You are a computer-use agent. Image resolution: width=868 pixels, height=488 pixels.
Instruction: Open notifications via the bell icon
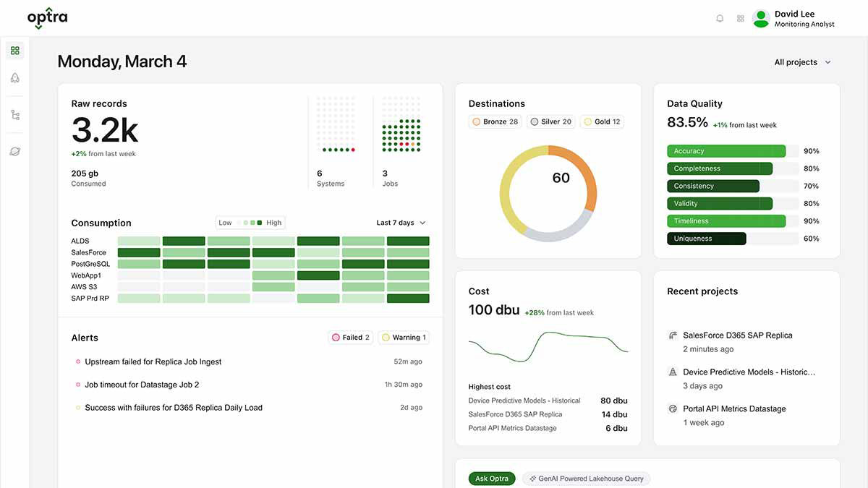pyautogui.click(x=720, y=18)
